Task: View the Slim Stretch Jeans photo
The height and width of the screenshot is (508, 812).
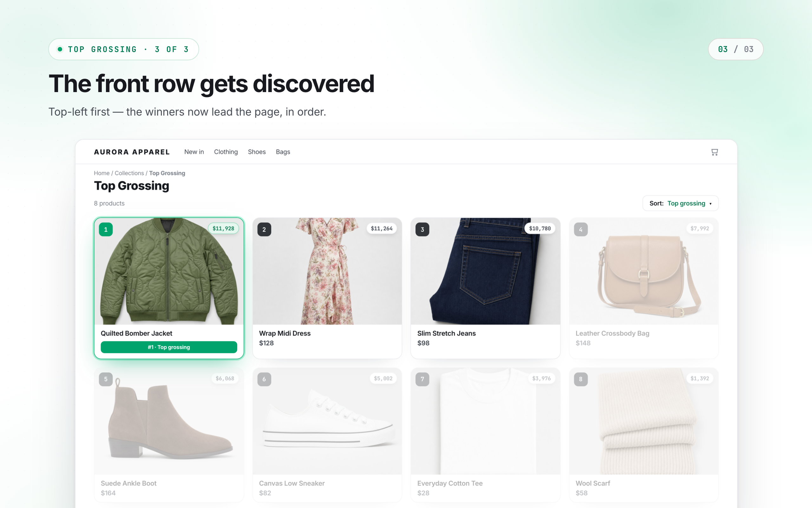Action: tap(485, 271)
